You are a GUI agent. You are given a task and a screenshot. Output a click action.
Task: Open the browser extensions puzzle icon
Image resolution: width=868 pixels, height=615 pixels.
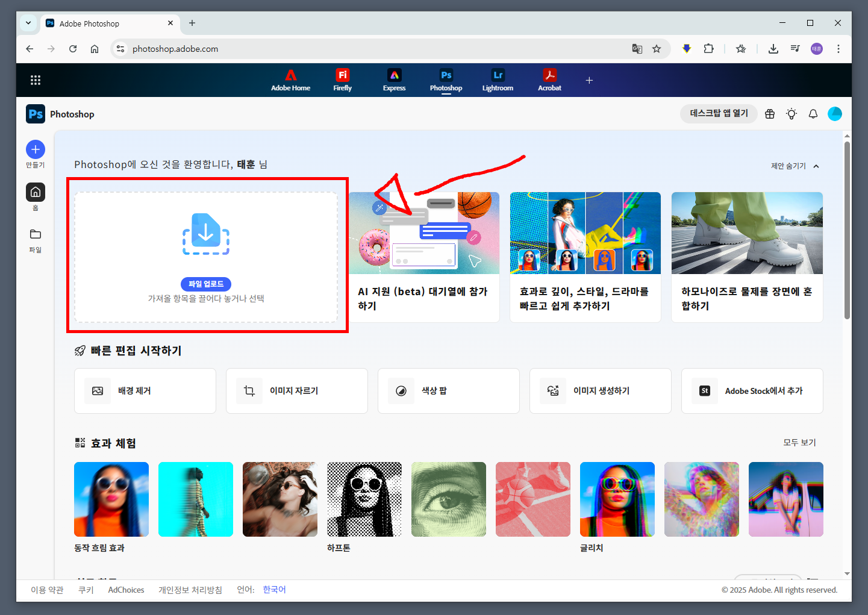coord(709,49)
